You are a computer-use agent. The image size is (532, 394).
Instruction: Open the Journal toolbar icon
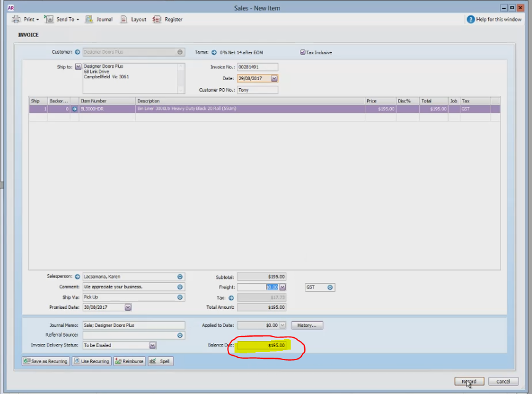[x=89, y=19]
